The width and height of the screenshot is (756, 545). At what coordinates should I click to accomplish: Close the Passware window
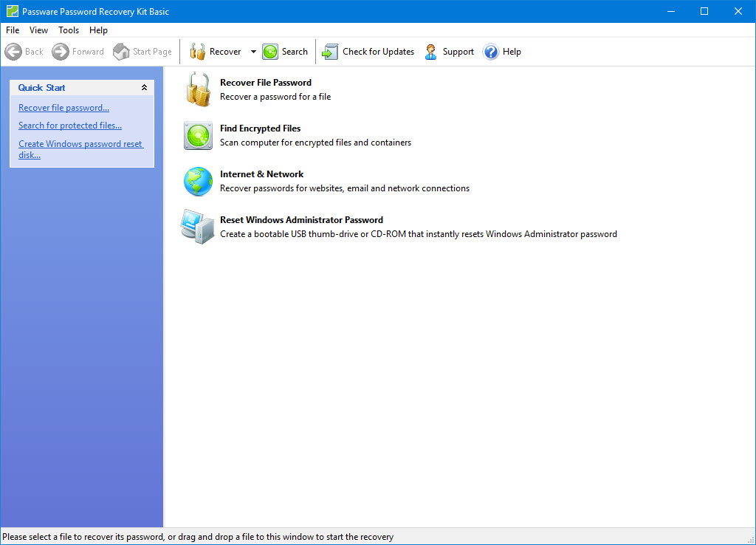pyautogui.click(x=738, y=11)
